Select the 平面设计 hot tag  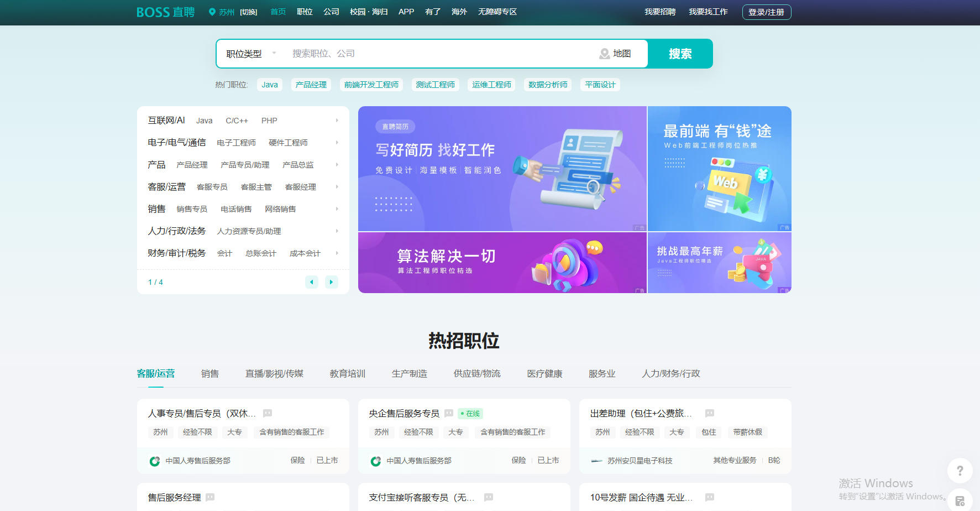(x=600, y=85)
